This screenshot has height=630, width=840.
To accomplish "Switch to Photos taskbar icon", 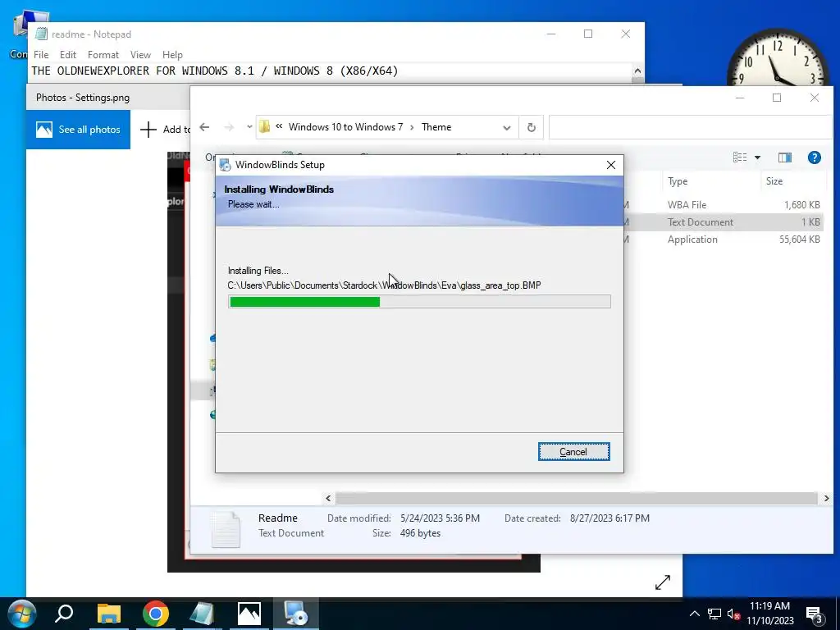I will tap(249, 614).
